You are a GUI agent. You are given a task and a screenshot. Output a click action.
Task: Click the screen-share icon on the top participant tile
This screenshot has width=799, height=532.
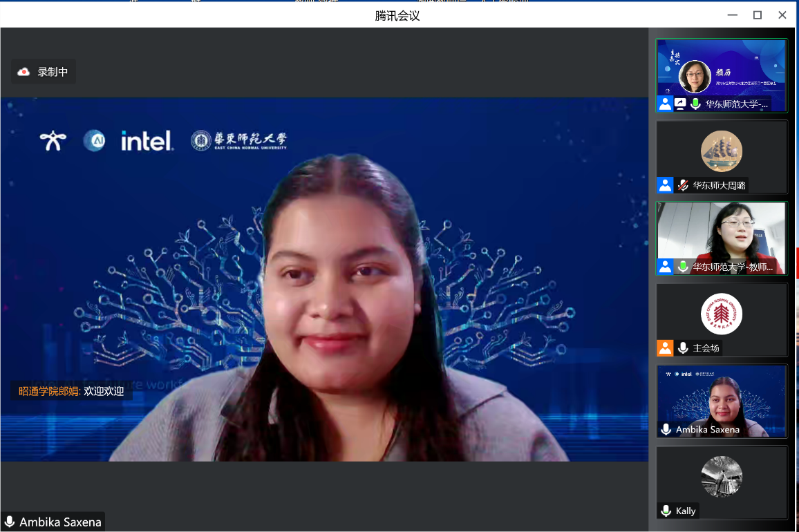(x=680, y=104)
